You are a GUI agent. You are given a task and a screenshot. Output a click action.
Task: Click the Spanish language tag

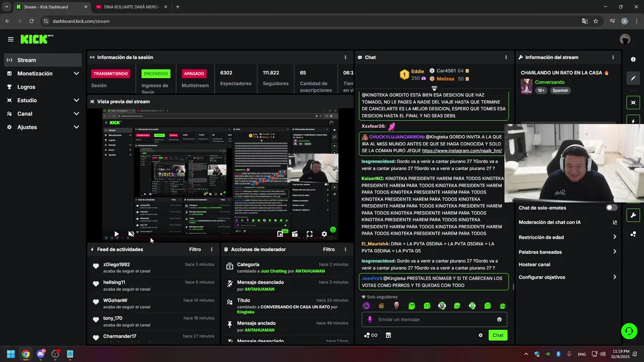point(560,90)
